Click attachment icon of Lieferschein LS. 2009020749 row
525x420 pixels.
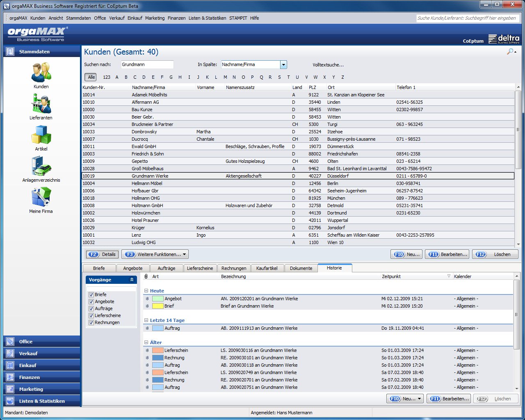(147, 372)
